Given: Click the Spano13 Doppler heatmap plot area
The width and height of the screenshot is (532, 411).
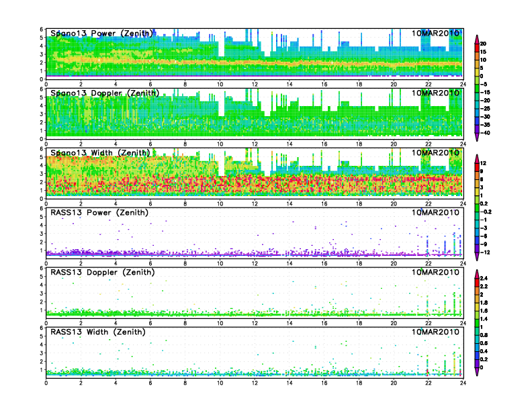Looking at the screenshot, I should [x=255, y=113].
